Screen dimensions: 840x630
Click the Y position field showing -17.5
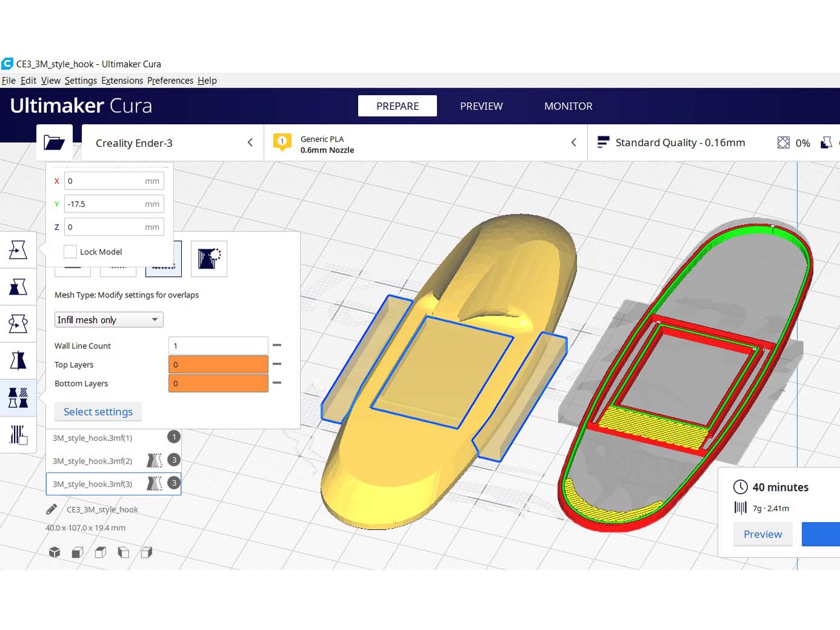[x=114, y=204]
